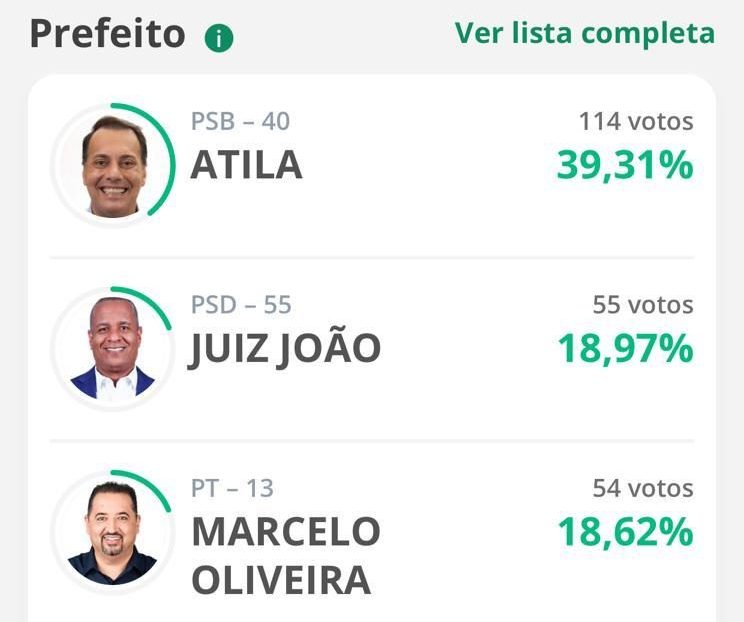Select the ATILA candidate photo
Image resolution: width=744 pixels, height=622 pixels.
point(112,165)
